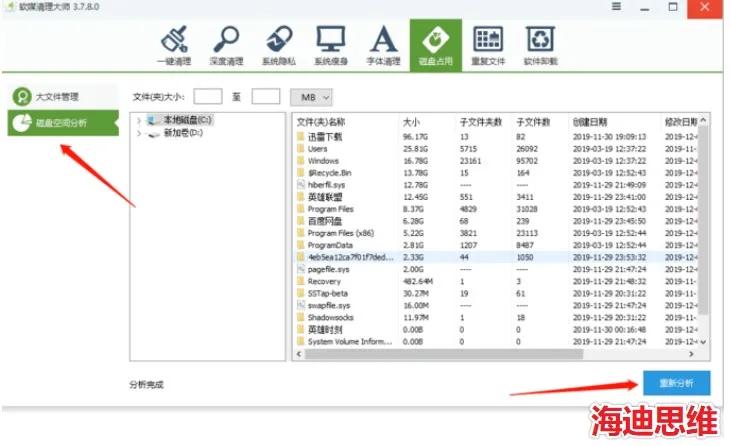Click the scroll left arrow below the list

point(299,354)
